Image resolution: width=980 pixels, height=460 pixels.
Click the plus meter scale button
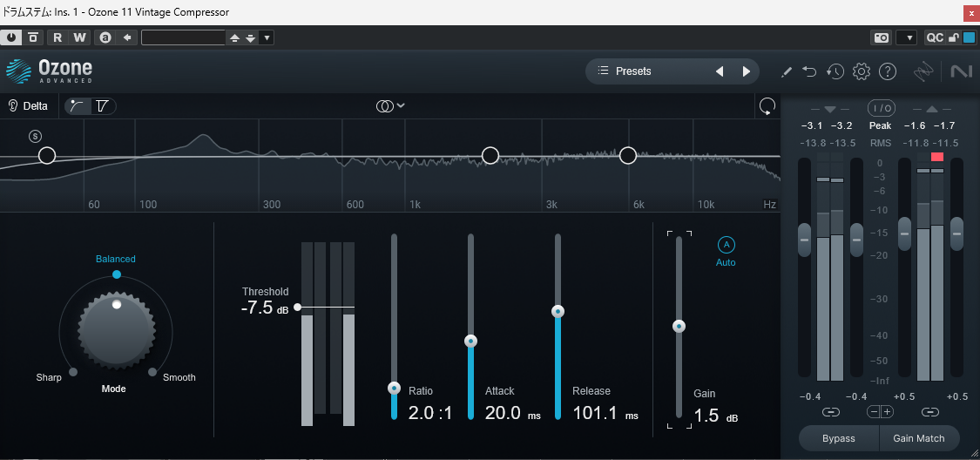click(x=887, y=412)
